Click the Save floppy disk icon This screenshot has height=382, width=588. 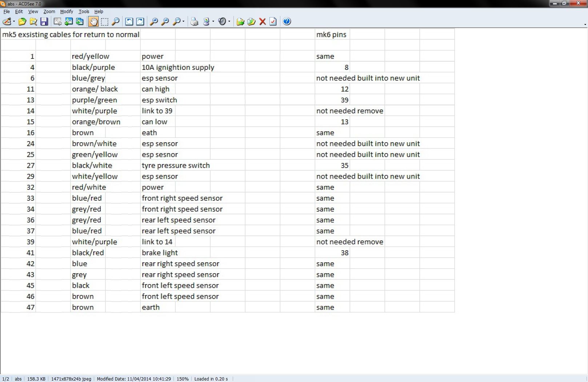click(44, 22)
